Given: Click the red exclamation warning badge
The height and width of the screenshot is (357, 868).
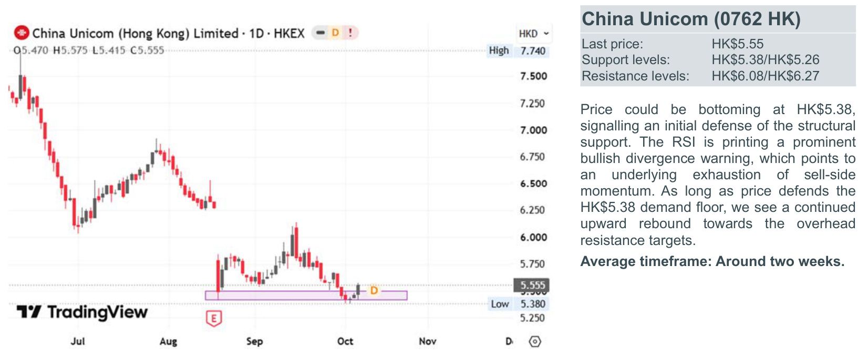Looking at the screenshot, I should tap(350, 33).
